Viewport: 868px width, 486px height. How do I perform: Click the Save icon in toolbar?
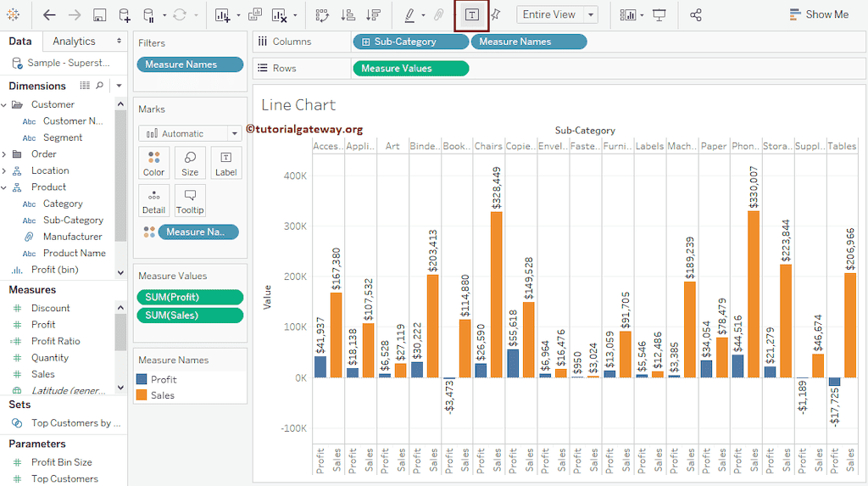99,14
